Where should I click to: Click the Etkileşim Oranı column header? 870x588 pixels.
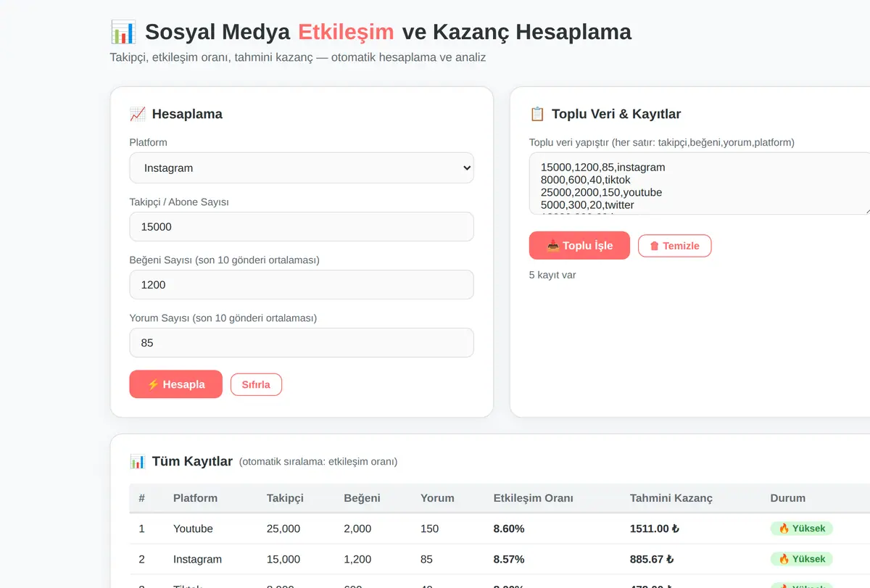coord(533,498)
